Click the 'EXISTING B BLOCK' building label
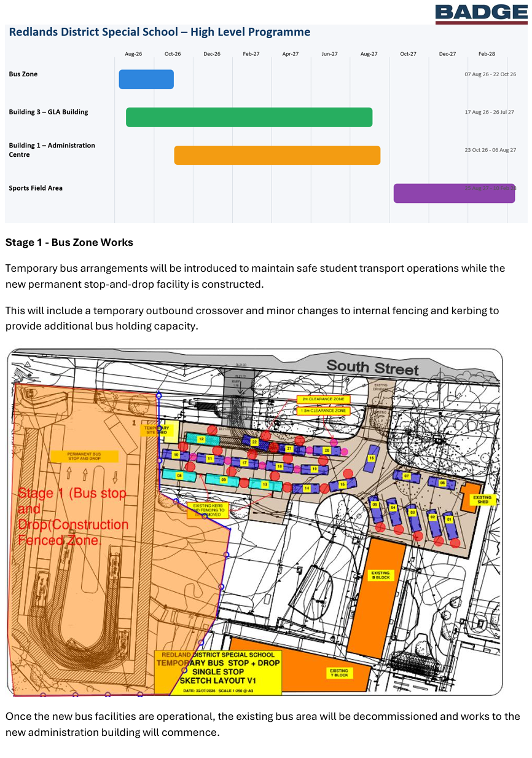Image resolution: width=532 pixels, height=758 pixels. pos(380,575)
